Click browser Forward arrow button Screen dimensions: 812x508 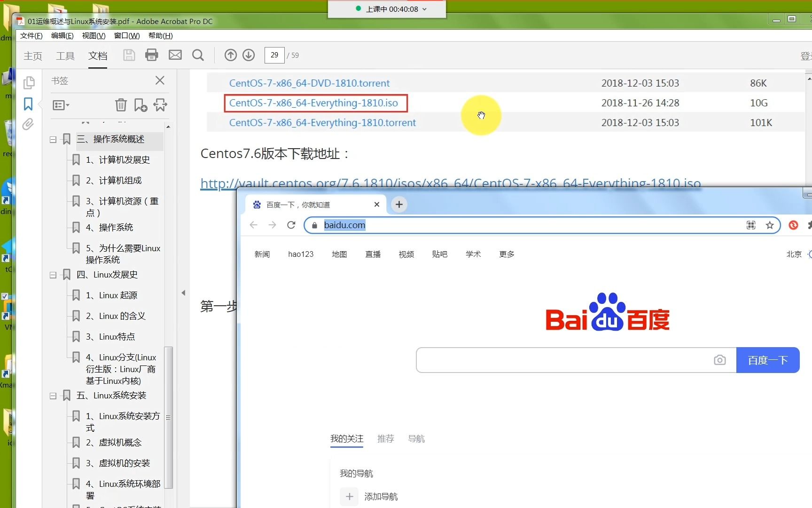273,225
